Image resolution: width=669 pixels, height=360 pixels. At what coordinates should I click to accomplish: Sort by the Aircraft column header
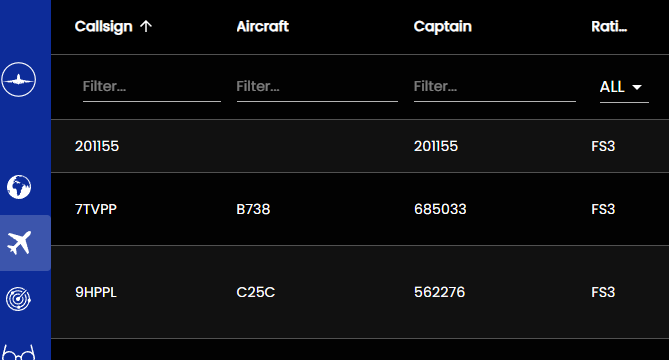262,26
